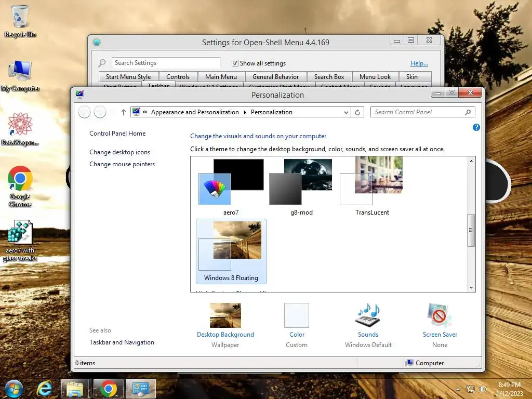The height and width of the screenshot is (399, 532).
Task: Open the Sounds settings icon
Action: (x=368, y=315)
